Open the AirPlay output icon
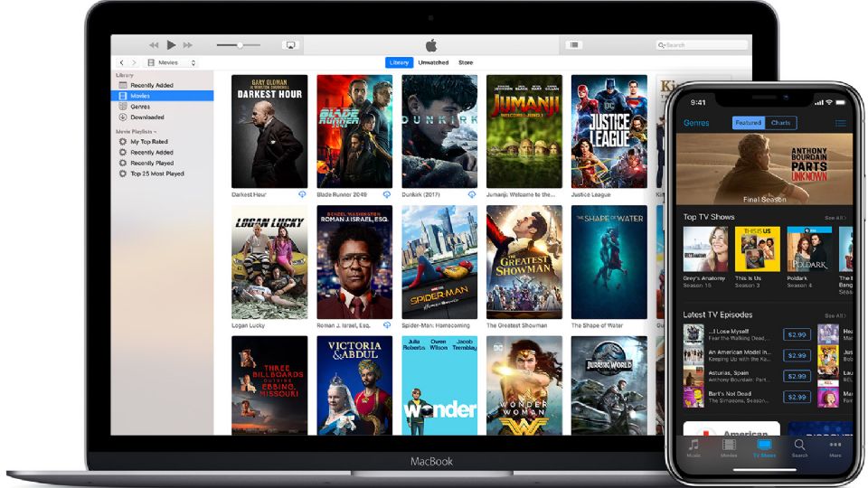This screenshot has height=488, width=868. (x=291, y=45)
